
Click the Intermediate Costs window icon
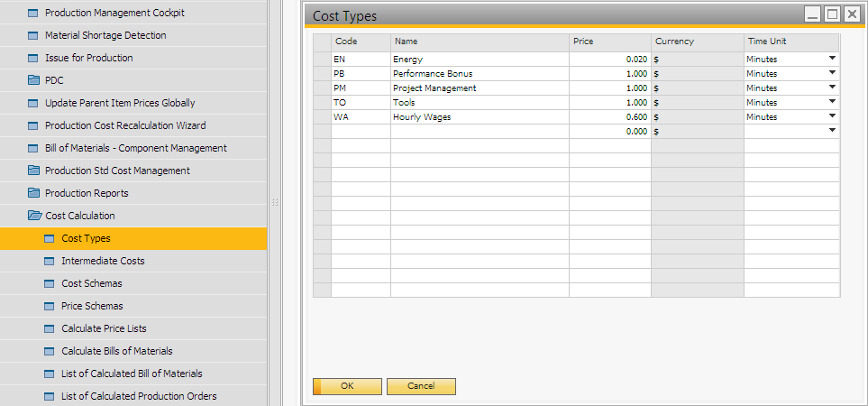tap(50, 261)
